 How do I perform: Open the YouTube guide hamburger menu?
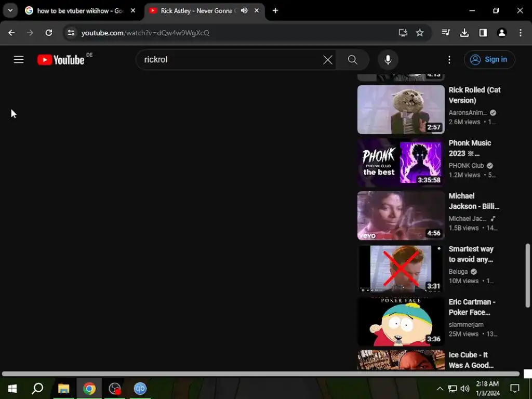pyautogui.click(x=19, y=60)
